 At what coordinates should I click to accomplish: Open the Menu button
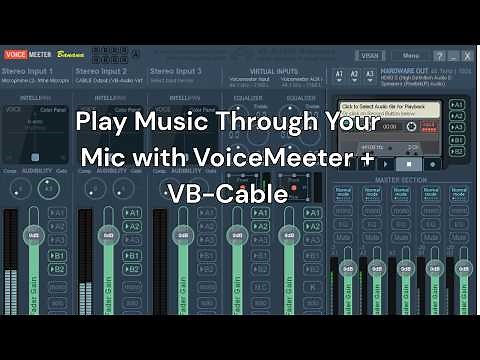(411, 56)
